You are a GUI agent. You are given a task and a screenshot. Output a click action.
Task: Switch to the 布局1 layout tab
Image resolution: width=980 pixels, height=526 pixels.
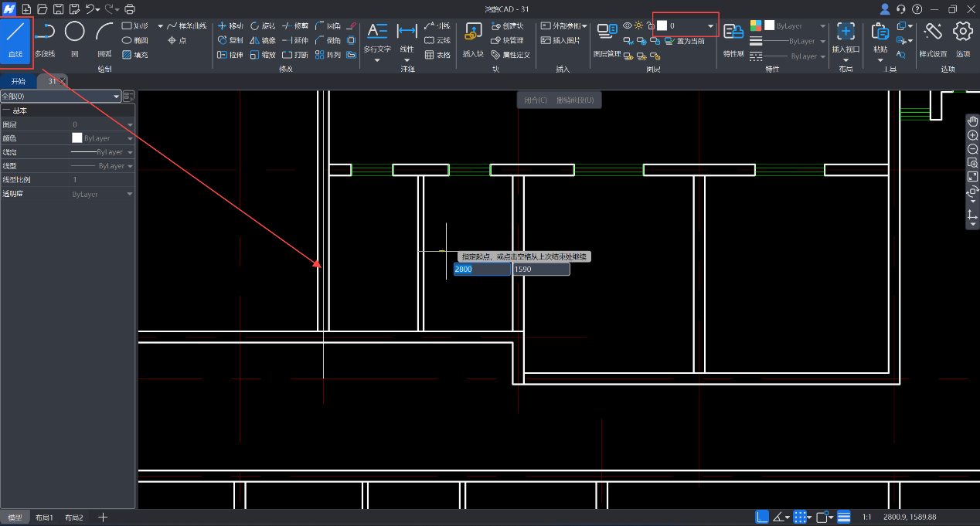coord(43,518)
